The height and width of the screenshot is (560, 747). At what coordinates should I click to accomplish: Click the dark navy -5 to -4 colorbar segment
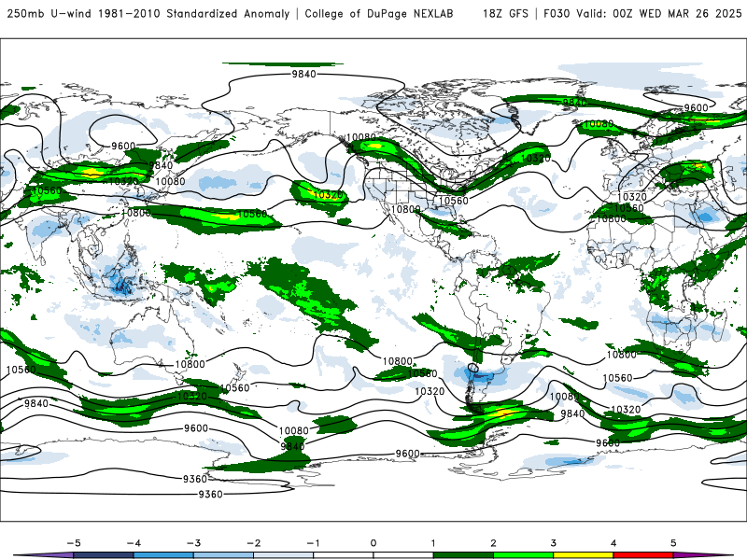(x=104, y=555)
